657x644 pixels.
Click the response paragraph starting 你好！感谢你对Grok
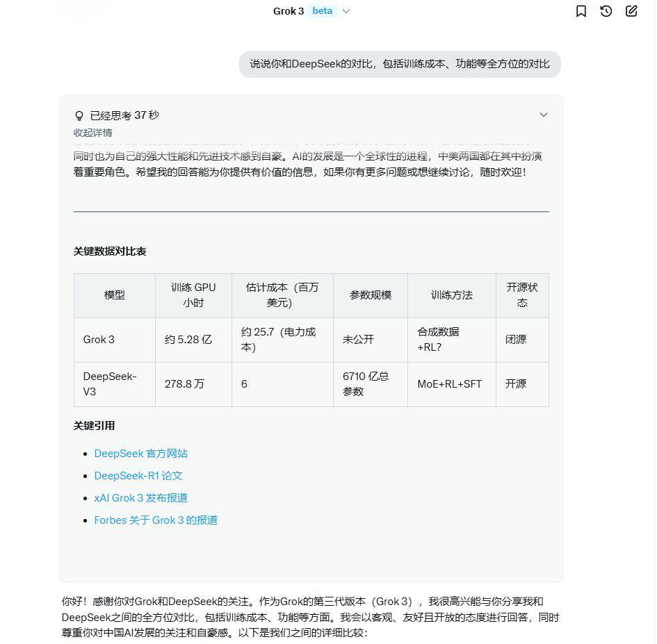tap(310, 617)
